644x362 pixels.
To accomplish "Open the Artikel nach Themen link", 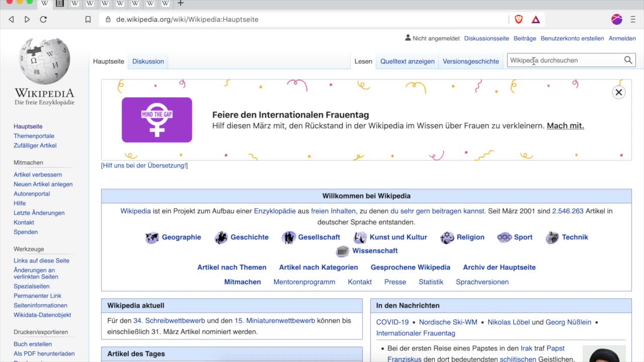I will pos(232,267).
